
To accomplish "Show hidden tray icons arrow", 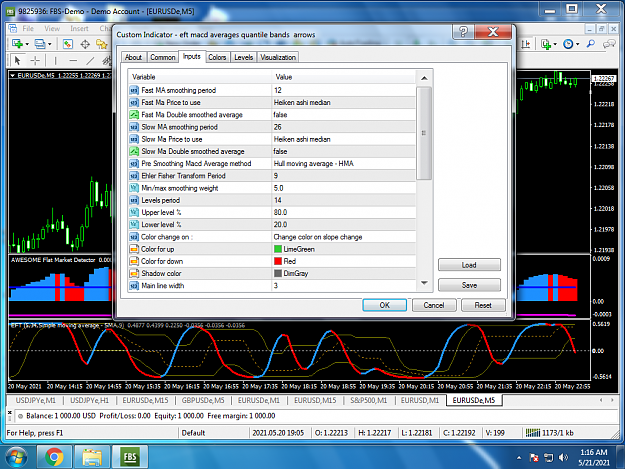I will pyautogui.click(x=519, y=458).
